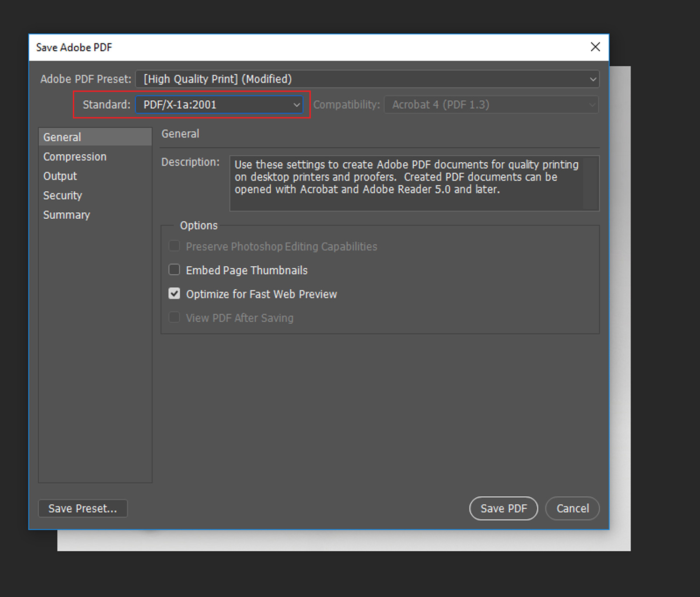Click the 'Save Adobe PDF' title text

74,48
